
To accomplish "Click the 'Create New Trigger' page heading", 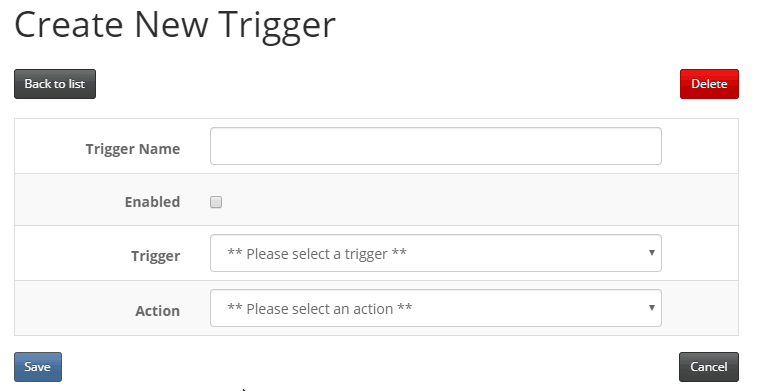I will pyautogui.click(x=175, y=25).
